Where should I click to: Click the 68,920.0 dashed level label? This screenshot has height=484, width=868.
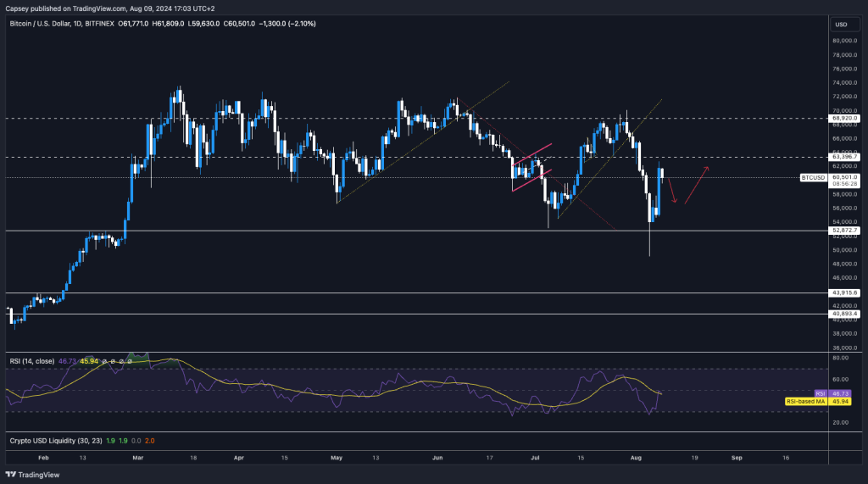pyautogui.click(x=846, y=119)
